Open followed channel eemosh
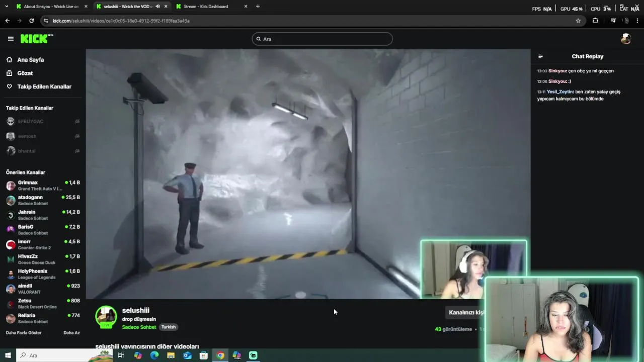644x362 pixels. point(43,136)
